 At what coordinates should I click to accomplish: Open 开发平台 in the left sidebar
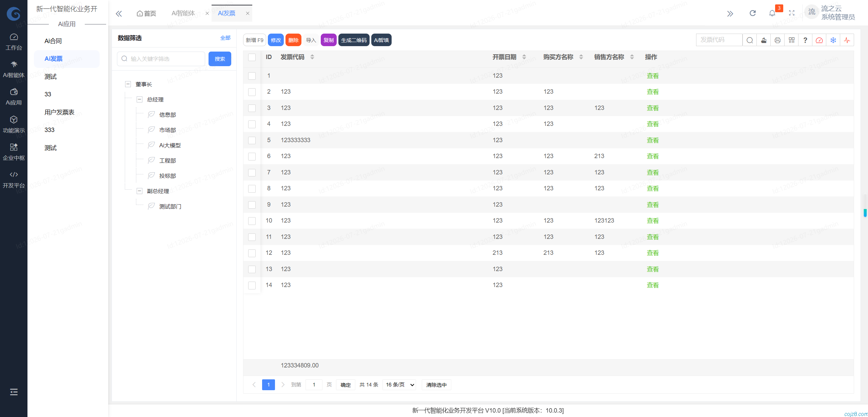click(14, 180)
